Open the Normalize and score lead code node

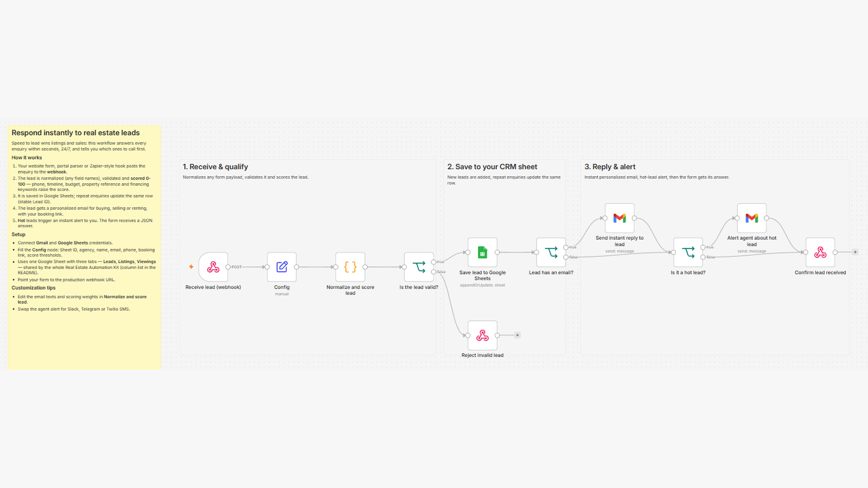coord(350,267)
